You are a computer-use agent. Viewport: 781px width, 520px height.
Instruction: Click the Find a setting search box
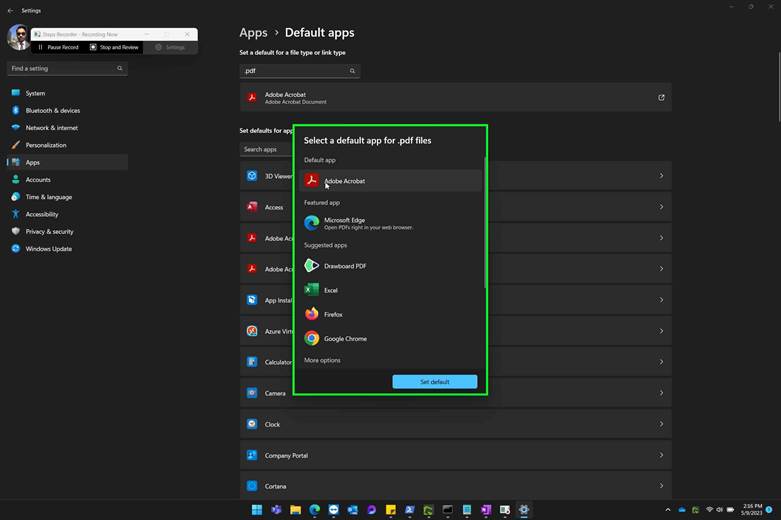point(67,68)
